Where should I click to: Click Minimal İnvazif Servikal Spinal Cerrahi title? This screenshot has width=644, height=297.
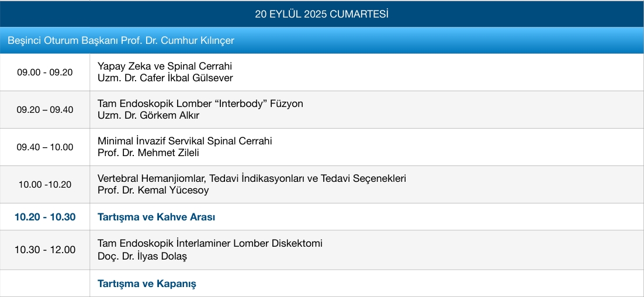(185, 141)
